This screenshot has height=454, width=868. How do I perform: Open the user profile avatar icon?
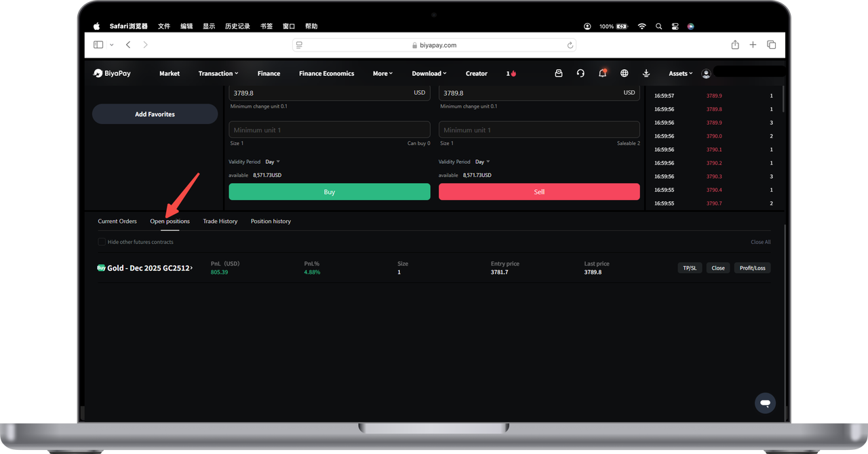coord(706,73)
